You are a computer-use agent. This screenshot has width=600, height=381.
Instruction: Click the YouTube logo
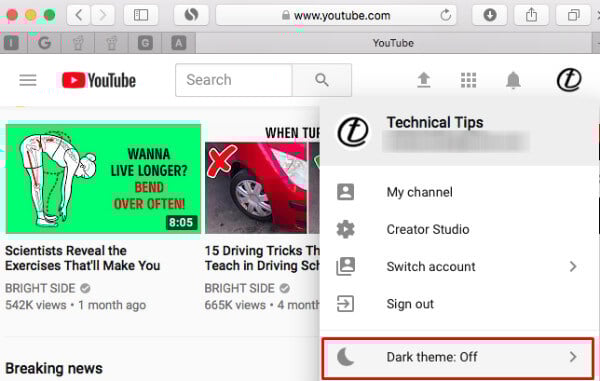99,80
